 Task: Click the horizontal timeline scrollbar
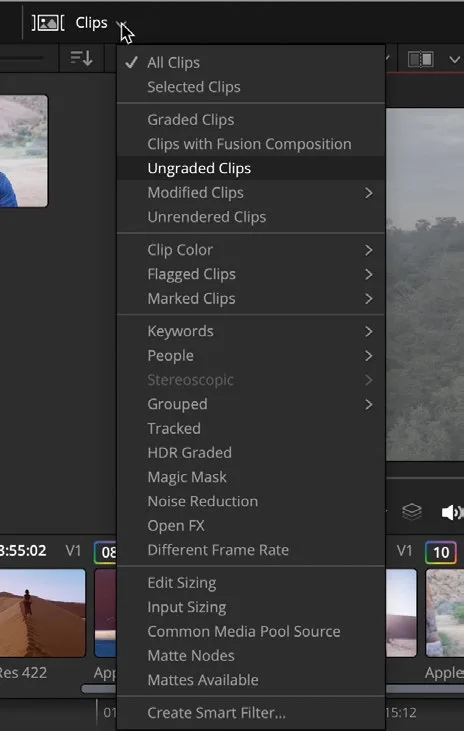click(99, 689)
